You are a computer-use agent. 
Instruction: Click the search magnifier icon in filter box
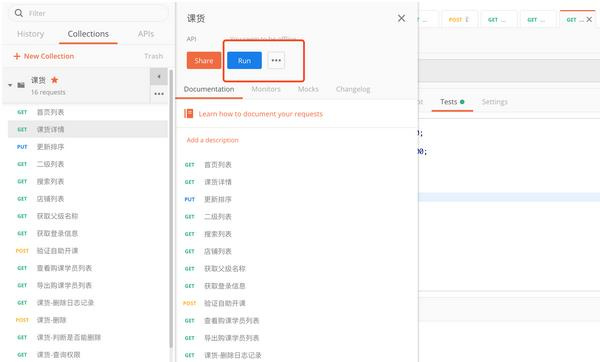18,13
